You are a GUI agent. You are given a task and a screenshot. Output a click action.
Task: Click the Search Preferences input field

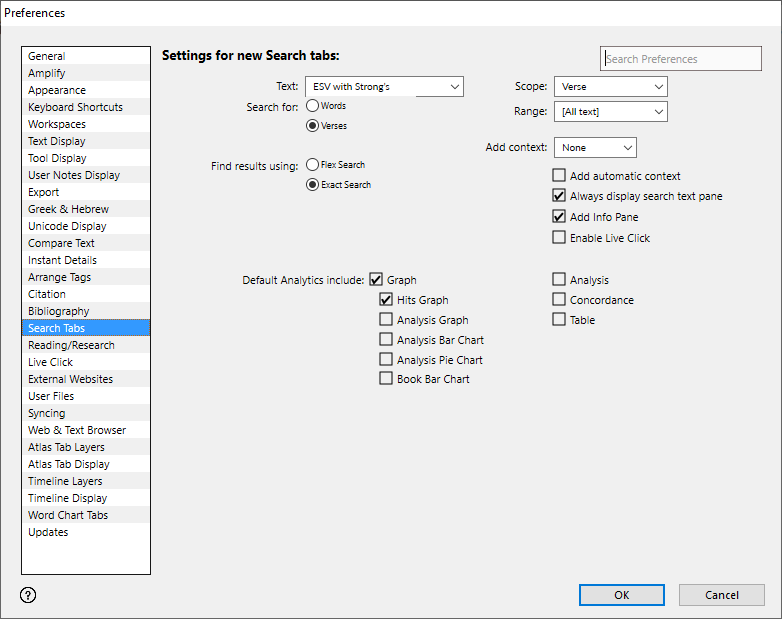coord(680,59)
